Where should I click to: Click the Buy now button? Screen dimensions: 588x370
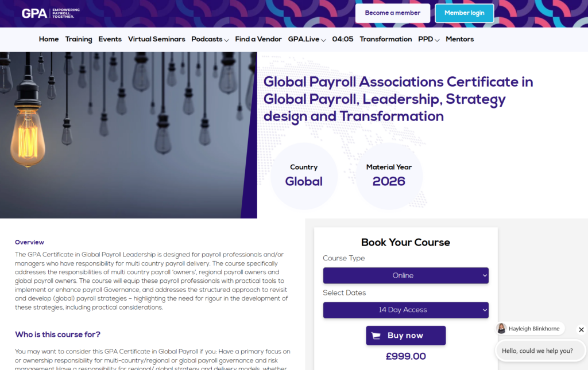click(x=406, y=336)
